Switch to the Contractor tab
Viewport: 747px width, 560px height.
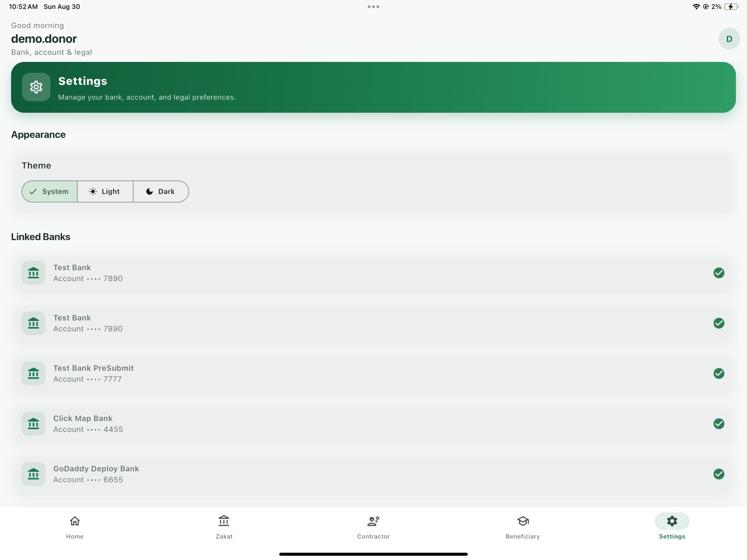coord(373,527)
